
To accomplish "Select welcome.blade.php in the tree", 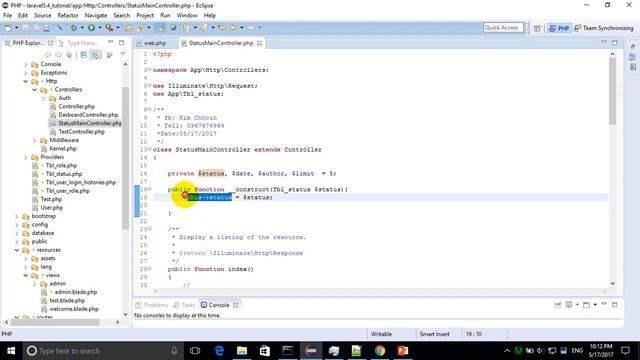I will [x=74, y=309].
